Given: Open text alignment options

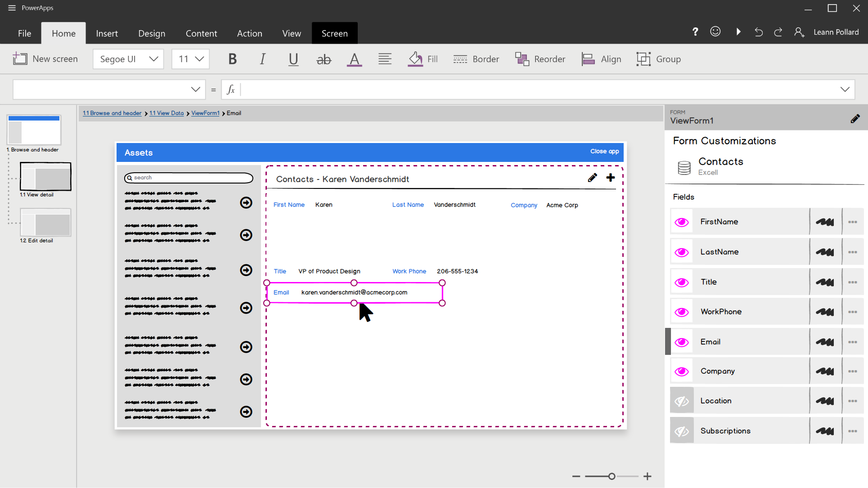Looking at the screenshot, I should click(385, 59).
